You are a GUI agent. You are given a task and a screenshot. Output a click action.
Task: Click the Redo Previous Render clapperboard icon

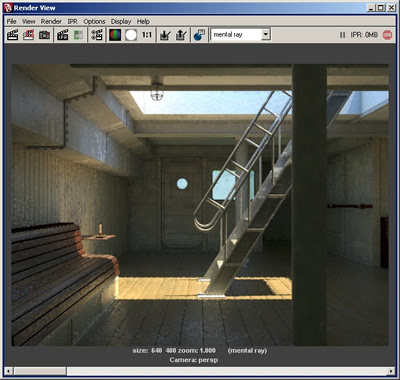point(13,35)
